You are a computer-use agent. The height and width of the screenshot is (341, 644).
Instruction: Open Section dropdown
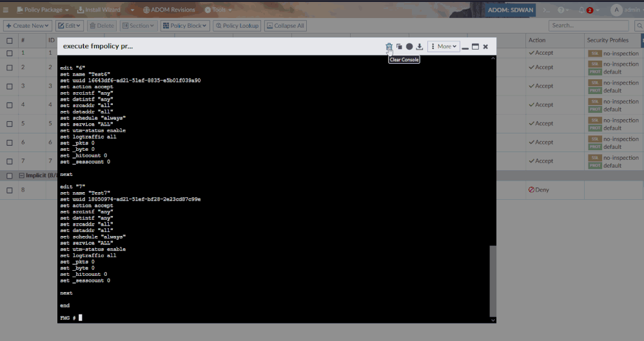139,26
